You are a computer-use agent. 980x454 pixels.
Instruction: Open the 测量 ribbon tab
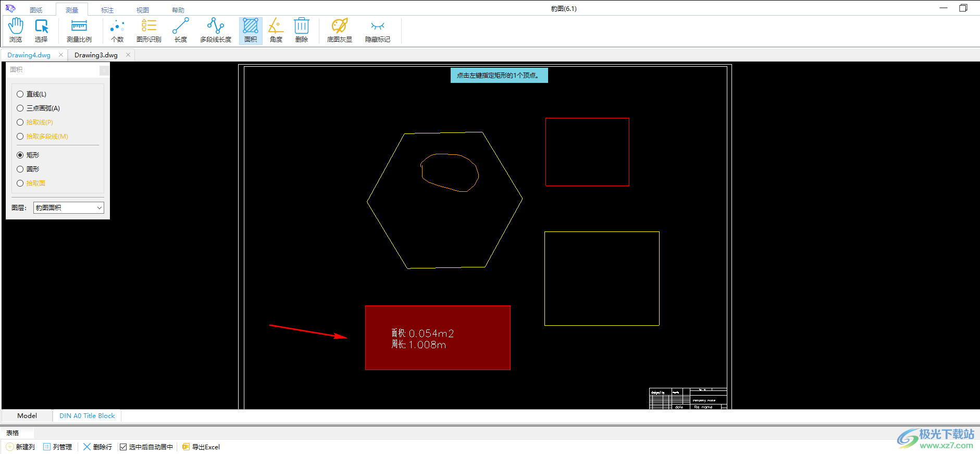pos(72,10)
